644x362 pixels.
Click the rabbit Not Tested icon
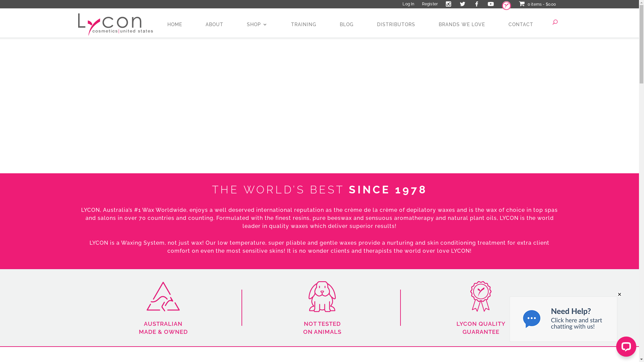coord(322,297)
